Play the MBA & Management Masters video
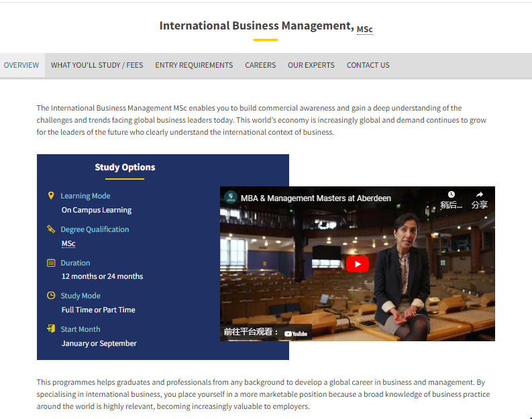Screen dimensions: 532x419 [358, 263]
